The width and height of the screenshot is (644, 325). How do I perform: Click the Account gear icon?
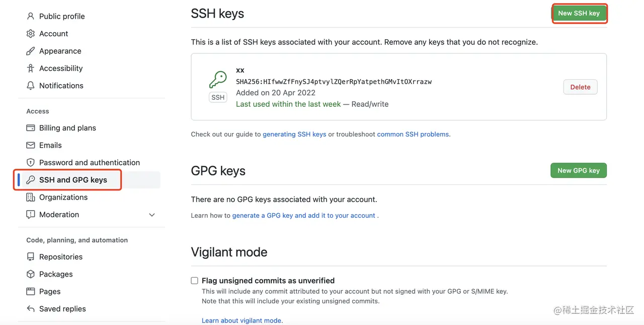(x=31, y=34)
